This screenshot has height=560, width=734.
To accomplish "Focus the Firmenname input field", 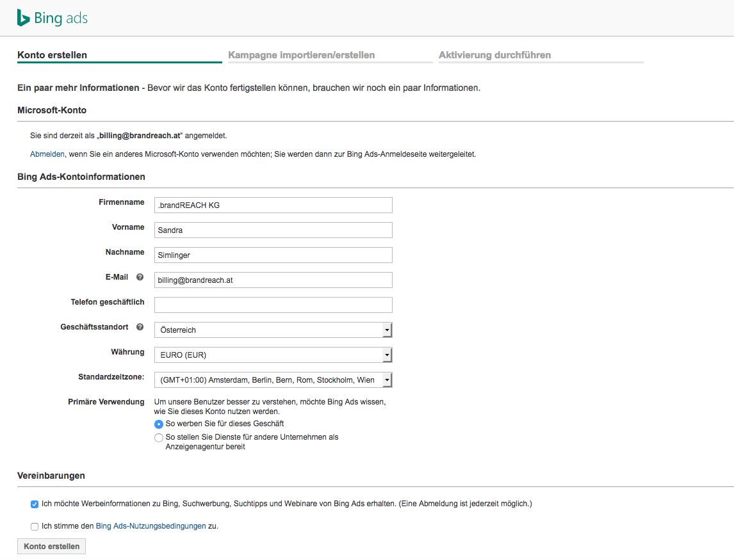I will coord(273,205).
